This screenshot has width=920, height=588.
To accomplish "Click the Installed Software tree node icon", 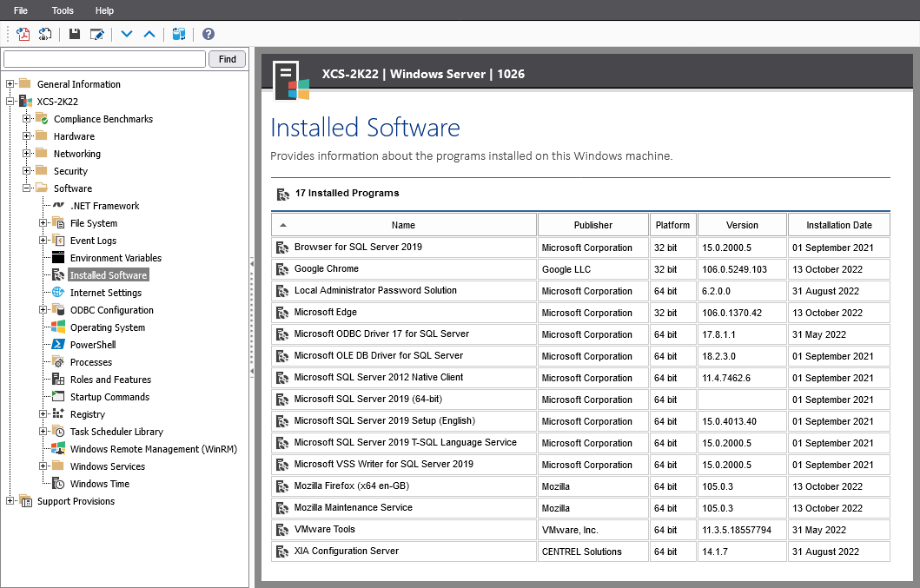I will (x=58, y=274).
